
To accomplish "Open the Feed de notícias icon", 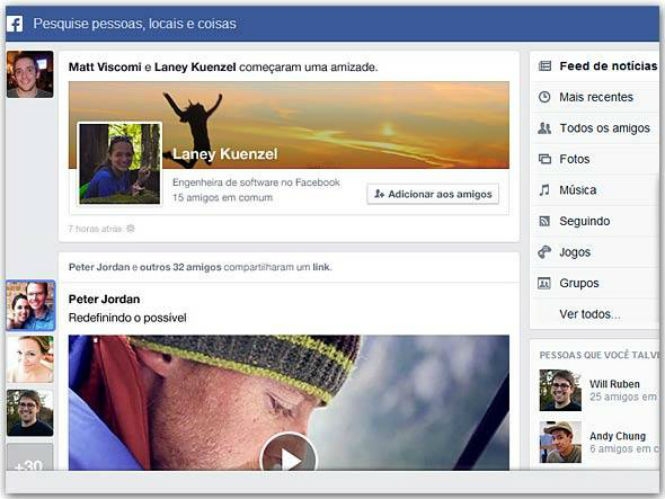I will tap(545, 66).
